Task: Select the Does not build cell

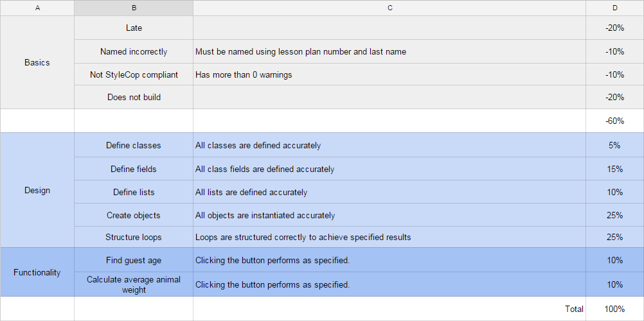Action: click(134, 97)
